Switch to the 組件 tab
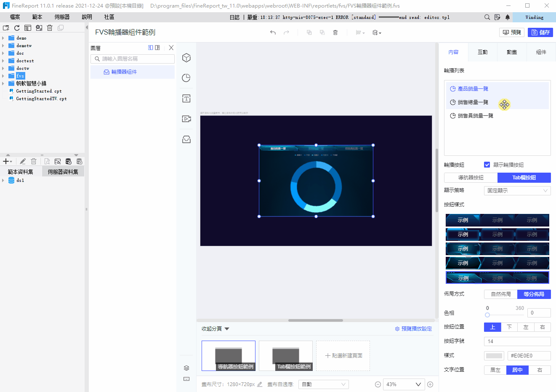This screenshot has width=556, height=392. (541, 52)
